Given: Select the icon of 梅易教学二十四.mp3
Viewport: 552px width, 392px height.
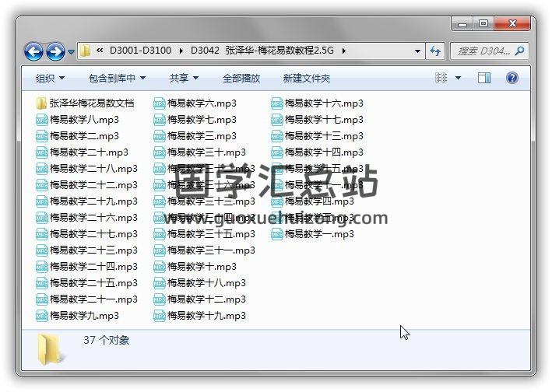Looking at the screenshot, I should 41,267.
